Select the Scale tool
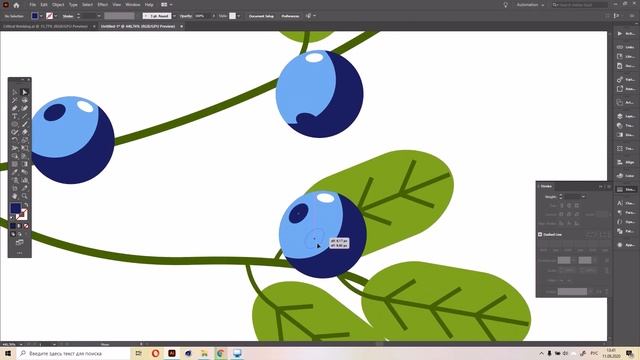640x360 pixels. point(24,140)
